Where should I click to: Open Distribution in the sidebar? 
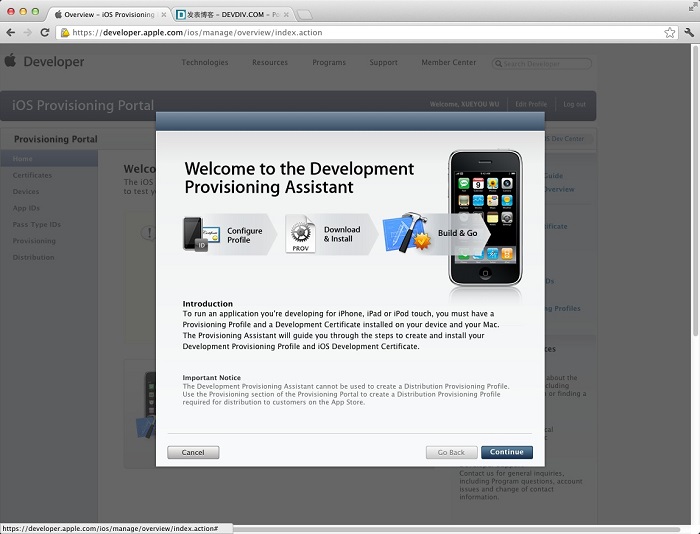33,257
